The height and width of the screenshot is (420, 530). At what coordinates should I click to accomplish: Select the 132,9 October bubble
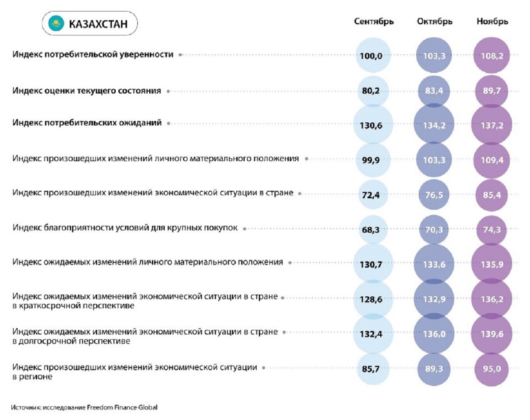point(434,298)
